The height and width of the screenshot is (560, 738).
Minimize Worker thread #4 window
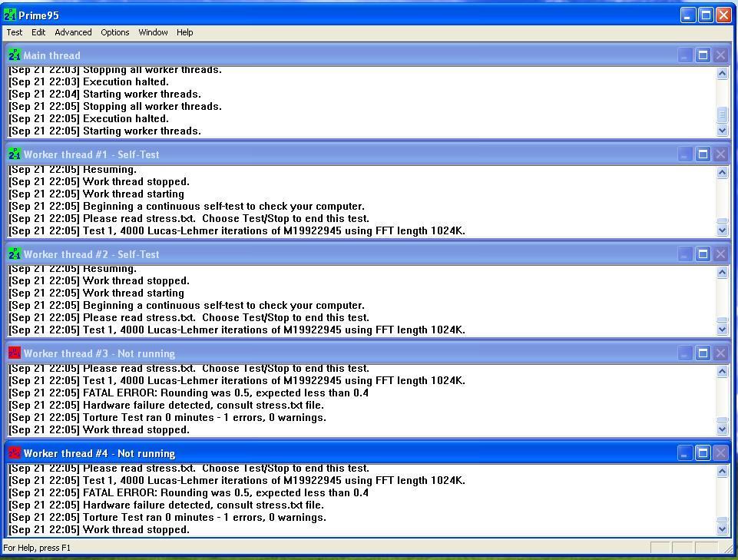point(684,453)
